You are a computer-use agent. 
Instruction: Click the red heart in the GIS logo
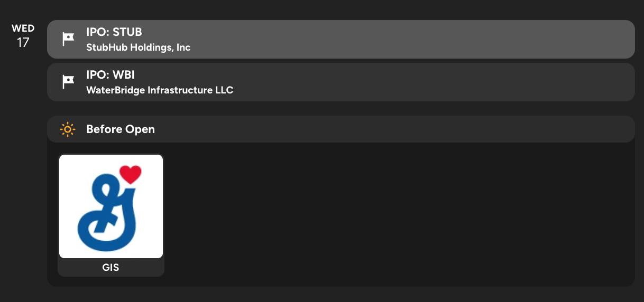pos(130,174)
